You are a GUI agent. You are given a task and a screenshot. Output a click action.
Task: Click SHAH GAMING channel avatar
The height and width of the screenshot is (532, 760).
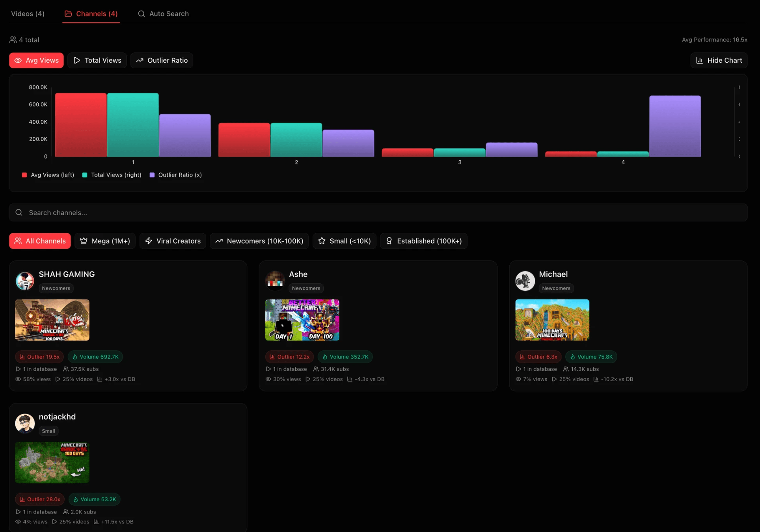click(25, 281)
